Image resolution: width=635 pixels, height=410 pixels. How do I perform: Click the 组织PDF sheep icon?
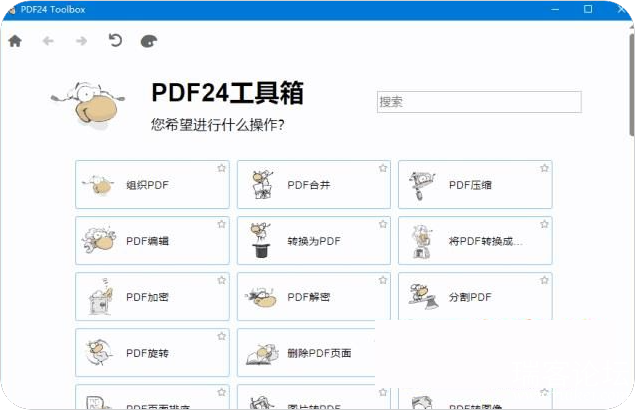coord(99,185)
